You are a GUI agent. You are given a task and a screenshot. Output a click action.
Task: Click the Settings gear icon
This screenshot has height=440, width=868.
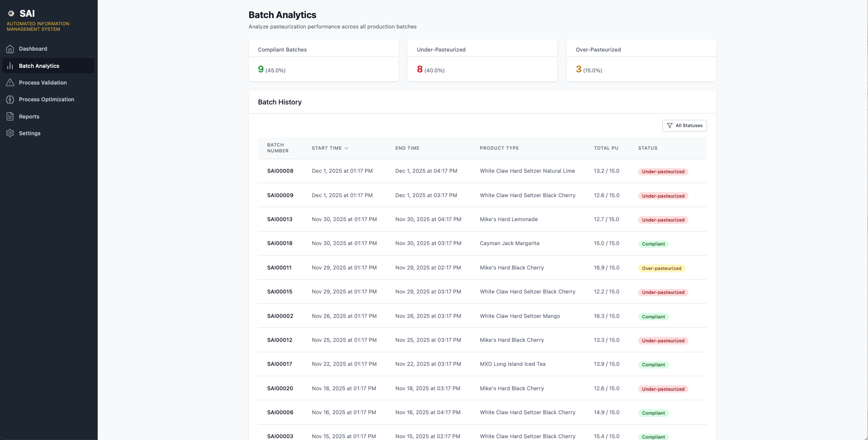coord(10,133)
